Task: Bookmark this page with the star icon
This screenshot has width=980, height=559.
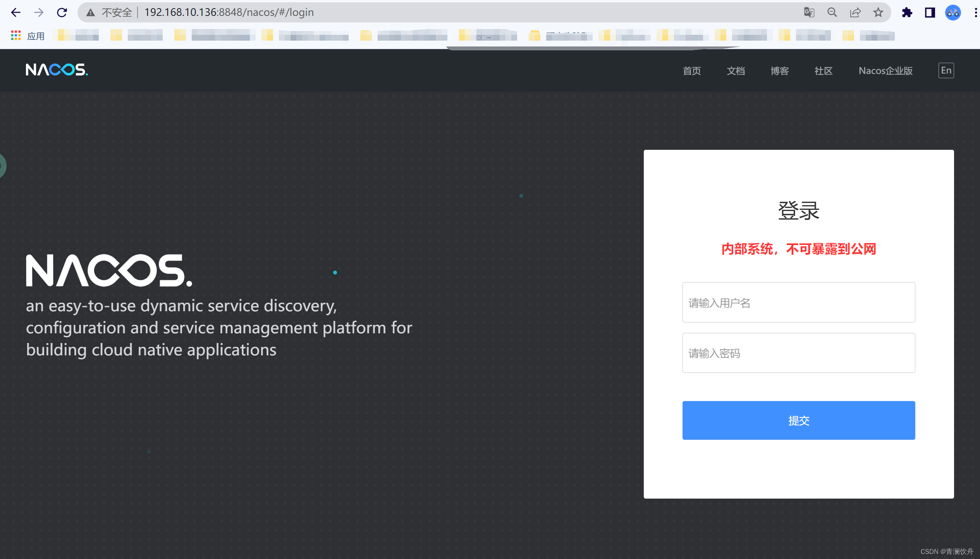Action: (x=878, y=12)
